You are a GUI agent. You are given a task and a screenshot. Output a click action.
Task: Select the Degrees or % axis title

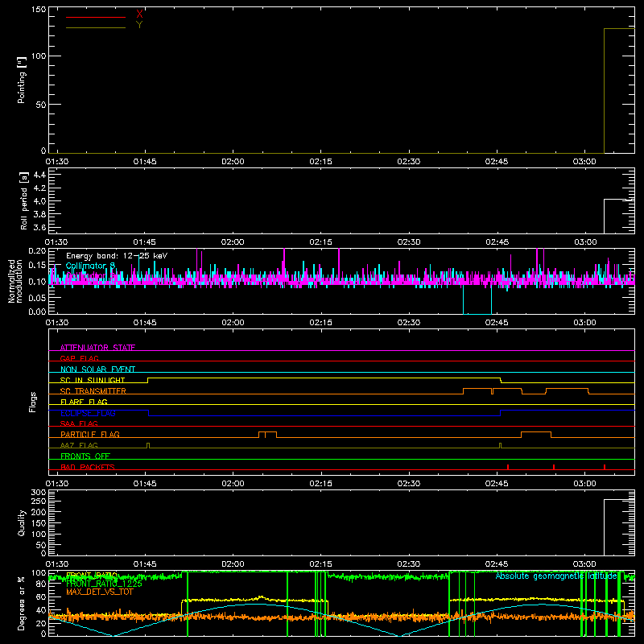pyautogui.click(x=22, y=603)
